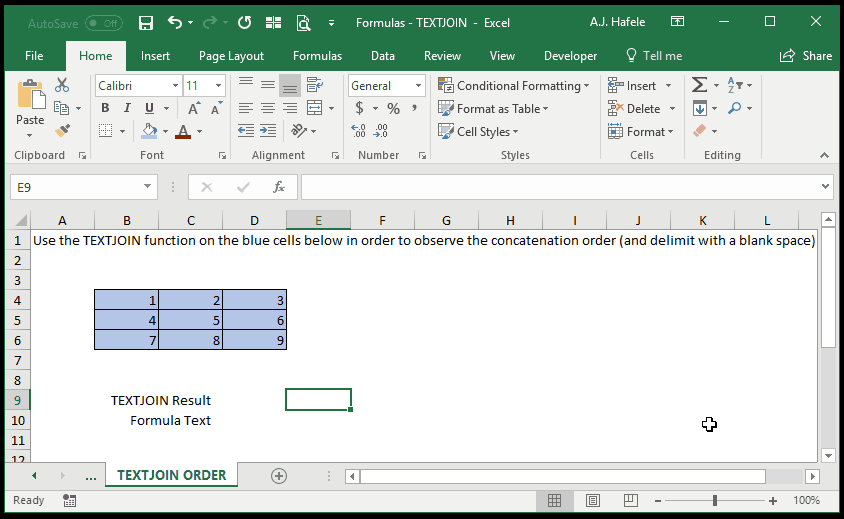Select the blue cell containing 5
Image resolution: width=844 pixels, height=519 pixels.
coord(191,320)
